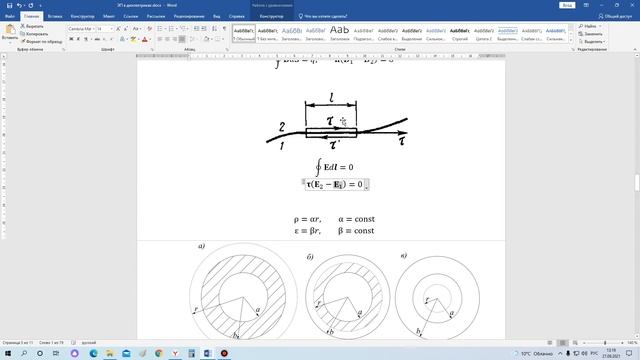640x360 pixels.
Task: Expand the Выделить (Select) dropdown
Action: [591, 42]
